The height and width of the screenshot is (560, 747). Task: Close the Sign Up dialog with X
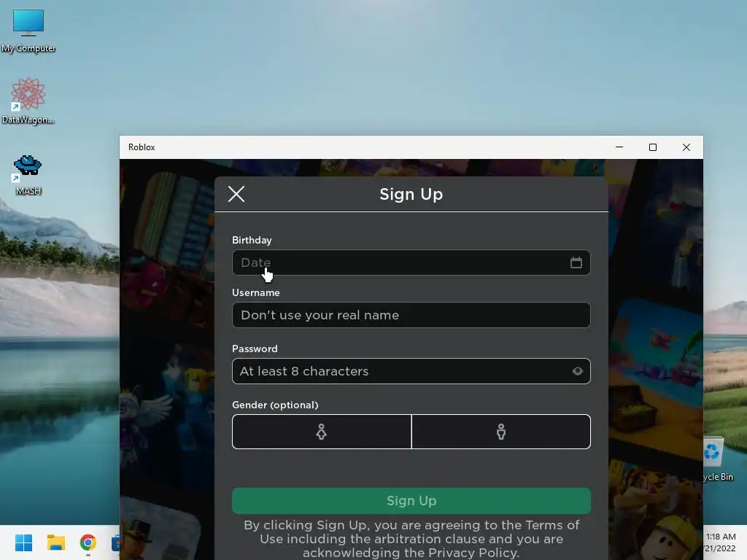pos(236,194)
